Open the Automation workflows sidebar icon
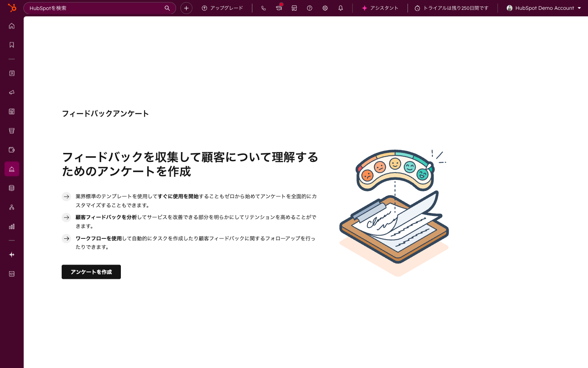Image resolution: width=588 pixels, height=368 pixels. point(12,207)
